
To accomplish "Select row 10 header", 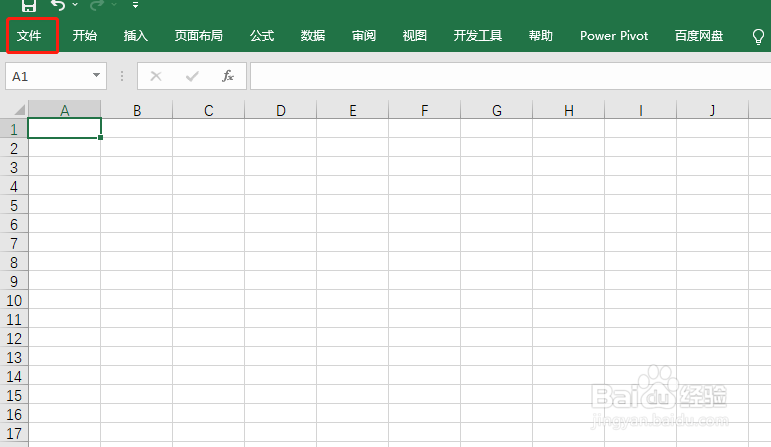I will pyautogui.click(x=14, y=300).
